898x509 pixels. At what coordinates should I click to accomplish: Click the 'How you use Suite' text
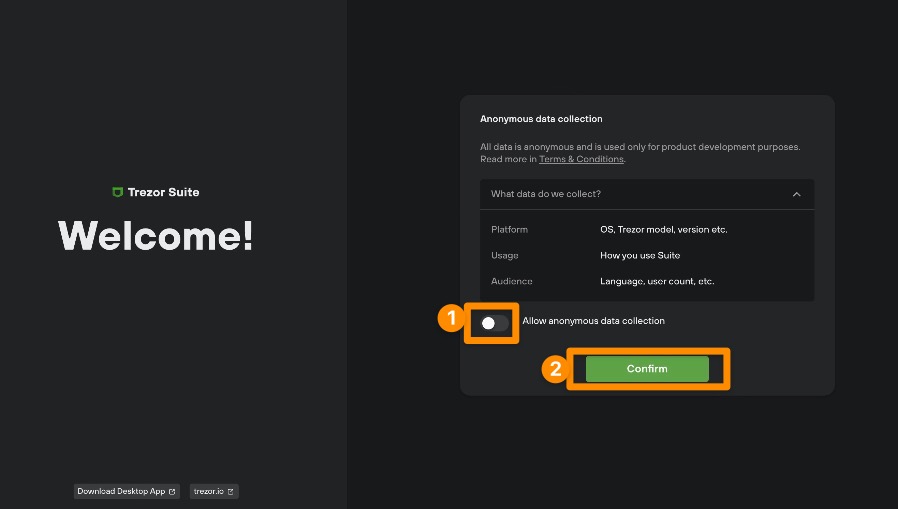640,255
